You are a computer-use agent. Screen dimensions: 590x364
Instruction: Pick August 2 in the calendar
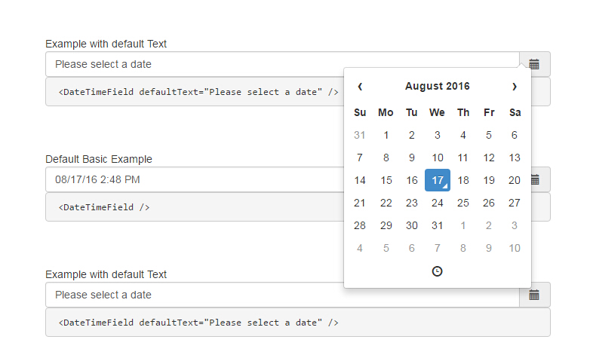coord(412,136)
